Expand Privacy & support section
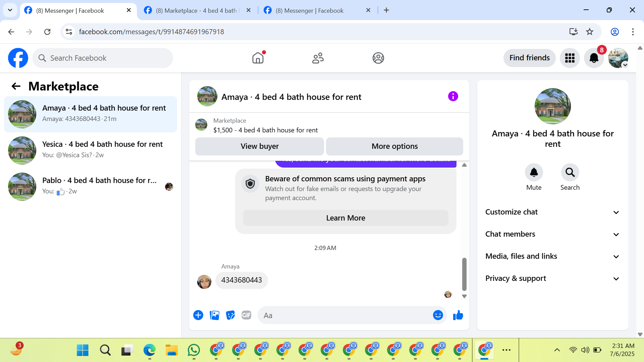The height and width of the screenshot is (362, 644). tap(552, 279)
